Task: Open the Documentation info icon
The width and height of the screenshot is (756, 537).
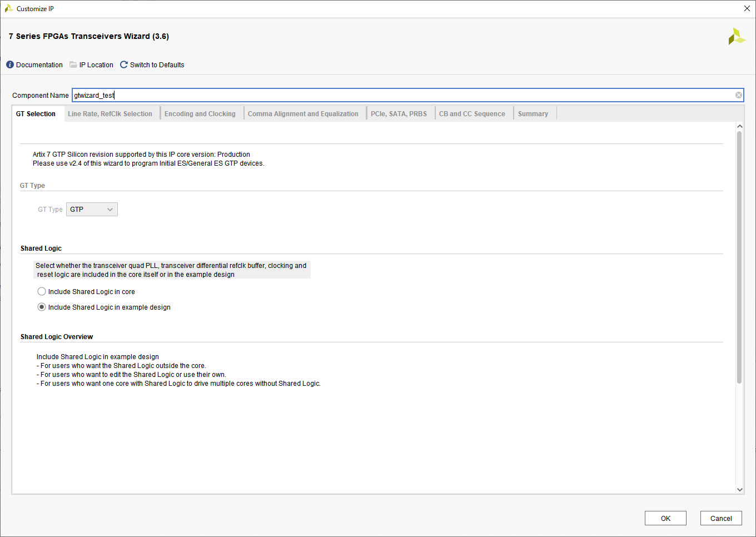Action: (x=10, y=65)
